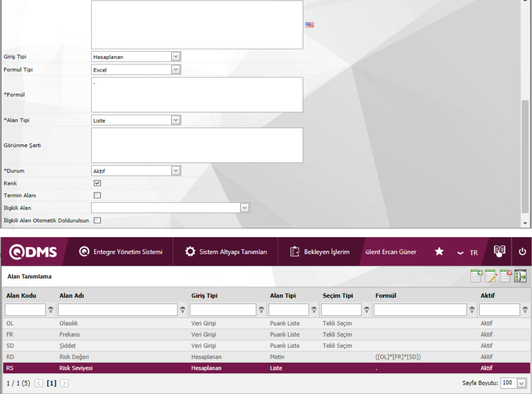Enable the Termin Alanı checkbox
Screen dimensions: 532x394
97,195
